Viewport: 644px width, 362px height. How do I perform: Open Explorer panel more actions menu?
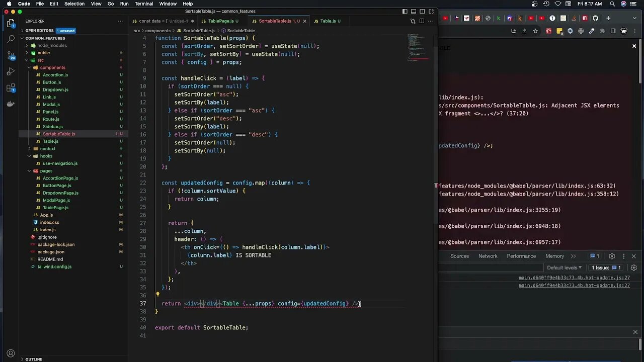click(120, 21)
